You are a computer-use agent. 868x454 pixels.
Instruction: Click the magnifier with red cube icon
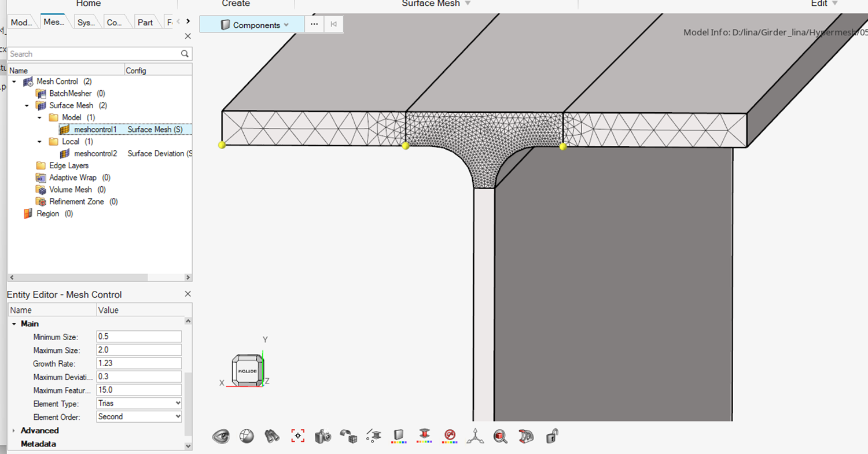point(501,436)
